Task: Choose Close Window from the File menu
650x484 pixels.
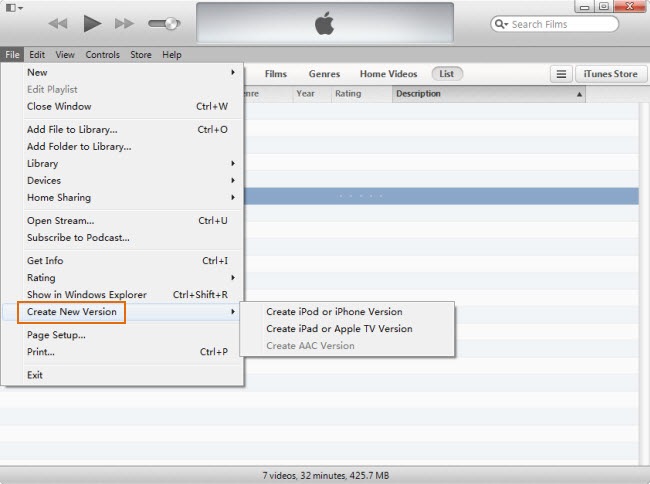Action: pyautogui.click(x=131, y=106)
